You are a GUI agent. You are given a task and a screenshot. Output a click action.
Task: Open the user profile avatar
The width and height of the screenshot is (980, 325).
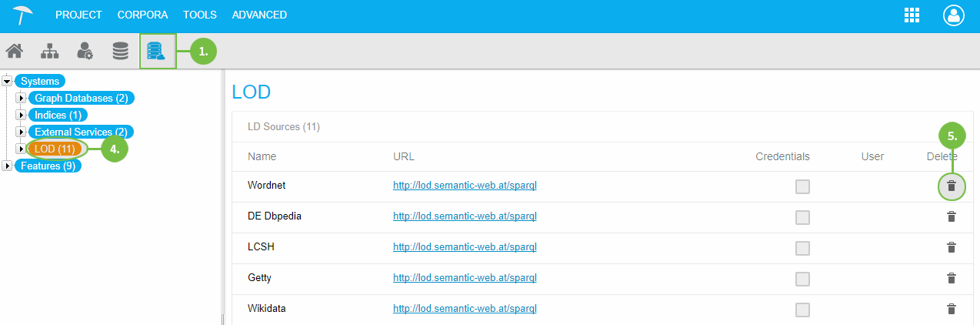[x=954, y=15]
